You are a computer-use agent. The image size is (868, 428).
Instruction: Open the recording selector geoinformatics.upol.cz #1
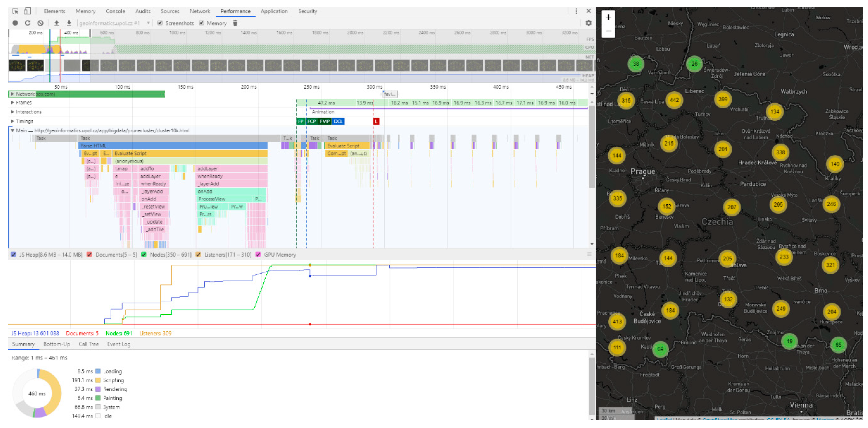click(115, 23)
